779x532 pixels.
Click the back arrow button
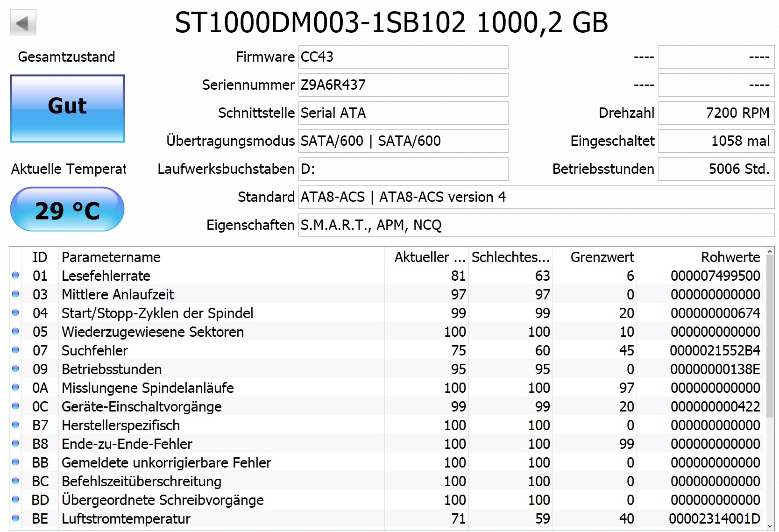[23, 22]
